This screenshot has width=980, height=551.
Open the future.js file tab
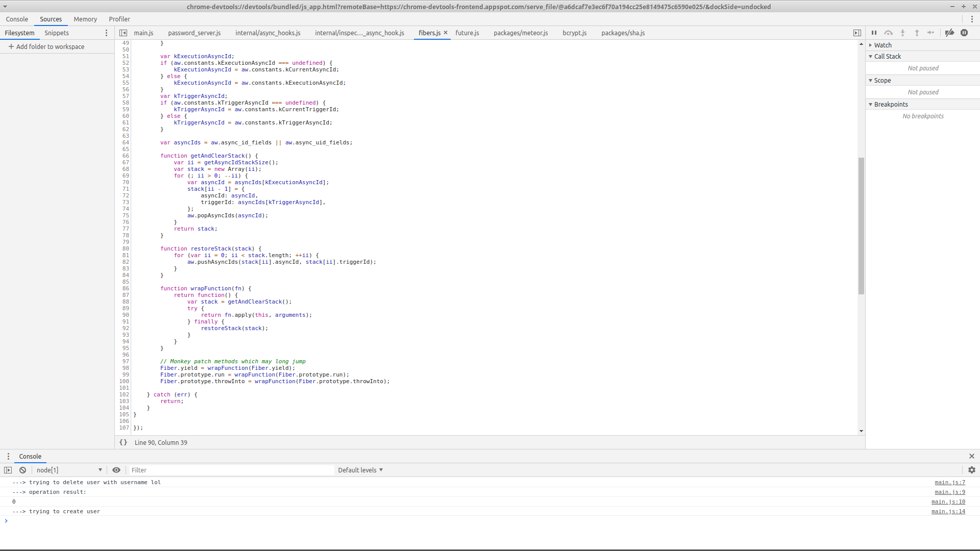467,33
